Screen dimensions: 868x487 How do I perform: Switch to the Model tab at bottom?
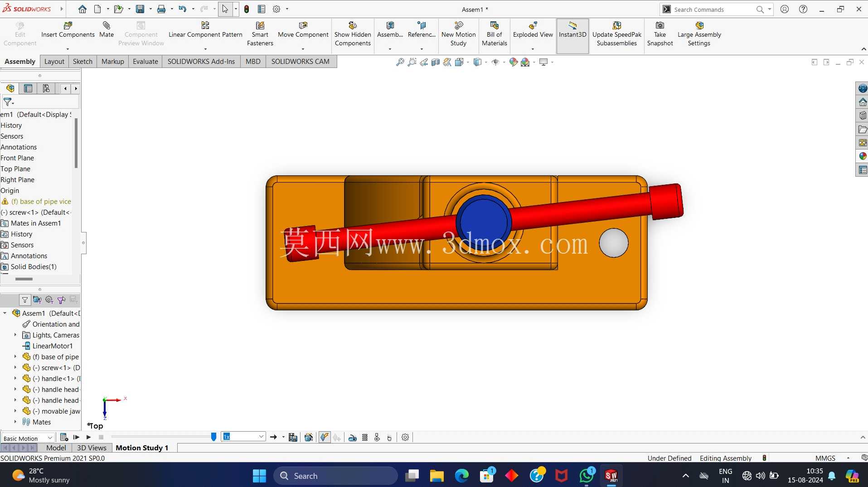coord(56,448)
